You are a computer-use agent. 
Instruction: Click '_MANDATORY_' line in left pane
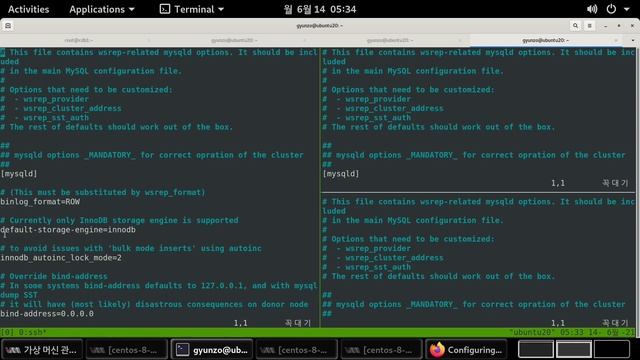(152, 156)
